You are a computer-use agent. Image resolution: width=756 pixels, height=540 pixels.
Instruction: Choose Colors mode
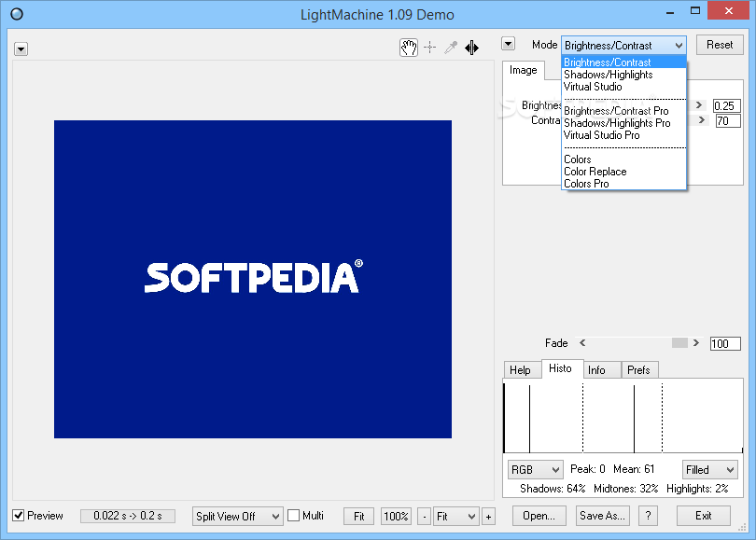pos(623,159)
